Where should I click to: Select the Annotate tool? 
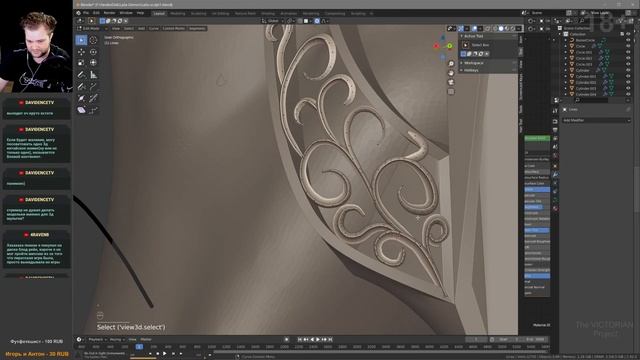(81, 75)
